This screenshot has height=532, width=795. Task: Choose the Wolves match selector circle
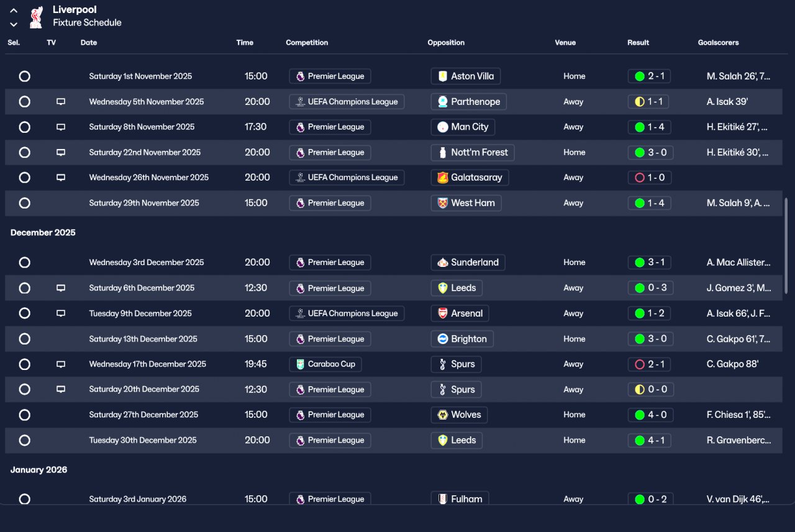coord(24,415)
